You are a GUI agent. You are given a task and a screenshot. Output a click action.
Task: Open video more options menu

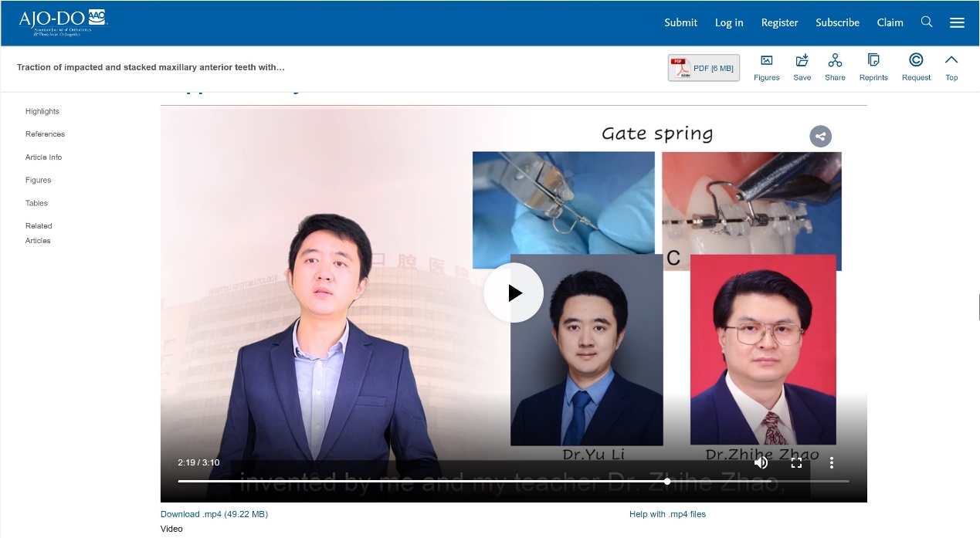[832, 462]
